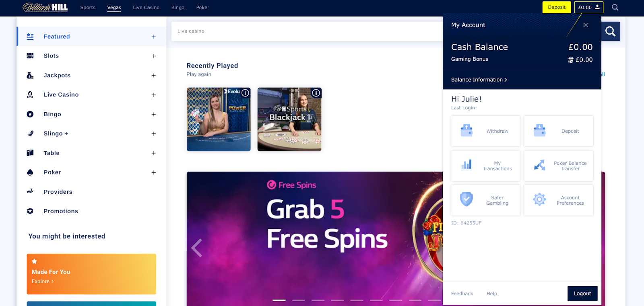Screen dimensions: 644x306
Task: Launch the Power Blackjack game thumbnail
Action: 219,119
